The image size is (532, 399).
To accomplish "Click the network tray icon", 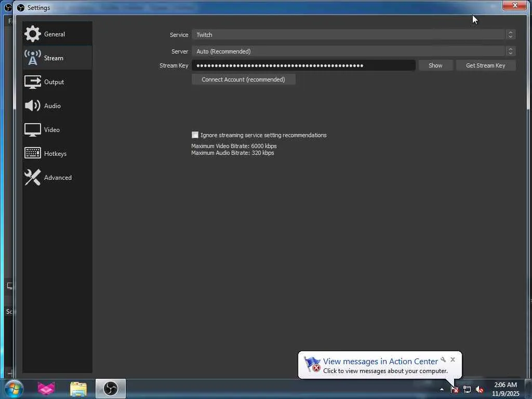I will [467, 389].
